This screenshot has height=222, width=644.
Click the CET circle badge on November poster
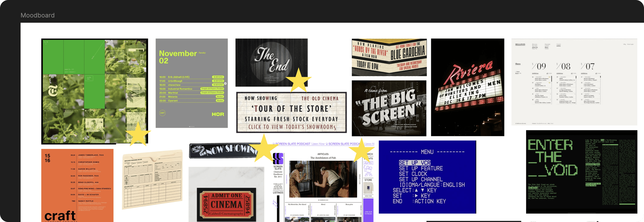pyautogui.click(x=162, y=113)
